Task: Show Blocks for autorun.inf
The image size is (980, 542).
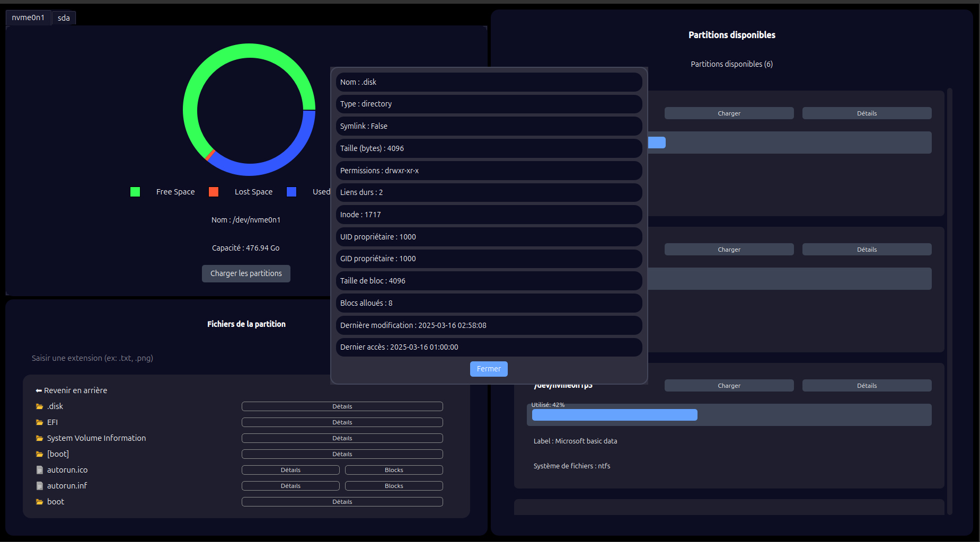Action: [x=393, y=486]
